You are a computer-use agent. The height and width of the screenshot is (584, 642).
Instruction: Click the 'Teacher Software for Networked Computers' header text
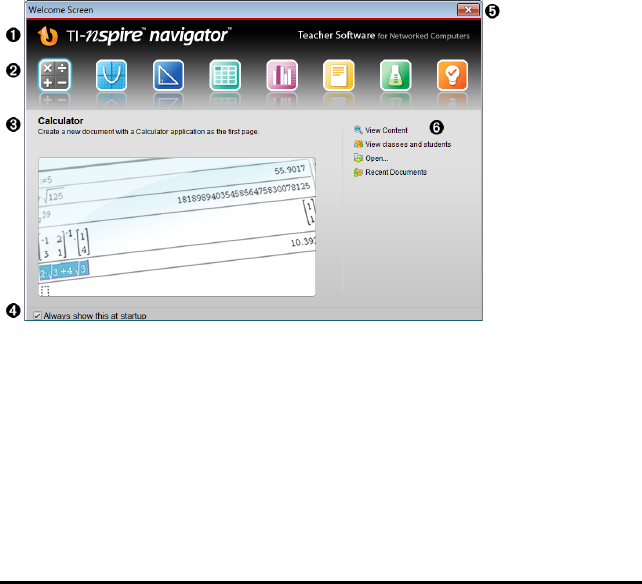(384, 36)
